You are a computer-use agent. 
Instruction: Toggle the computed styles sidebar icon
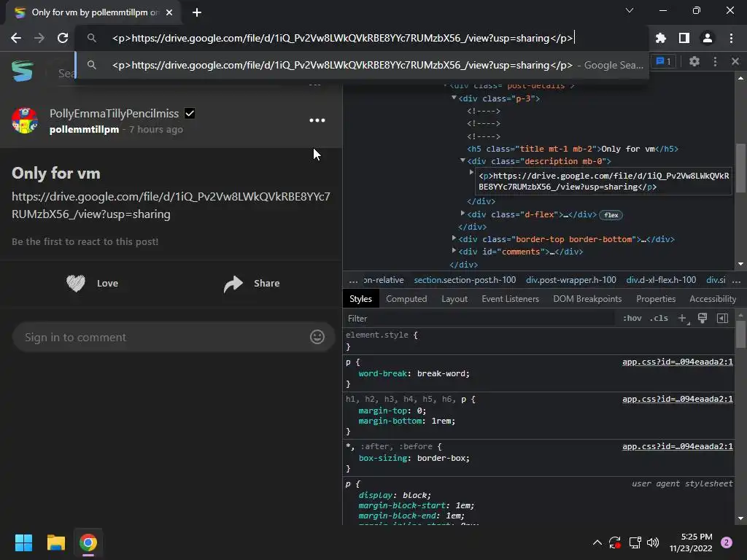point(722,318)
